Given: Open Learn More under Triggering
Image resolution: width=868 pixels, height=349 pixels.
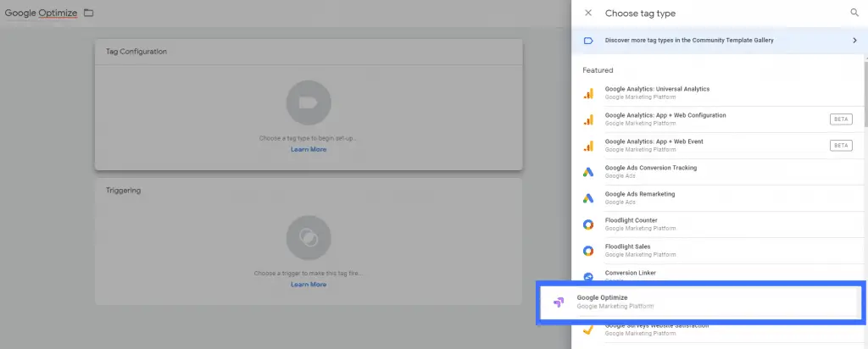Looking at the screenshot, I should tap(309, 285).
